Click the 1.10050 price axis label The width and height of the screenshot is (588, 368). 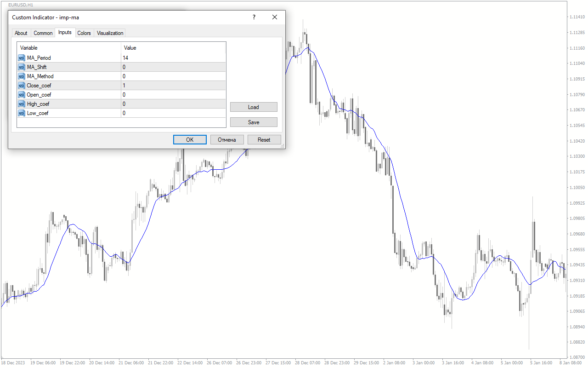click(577, 187)
